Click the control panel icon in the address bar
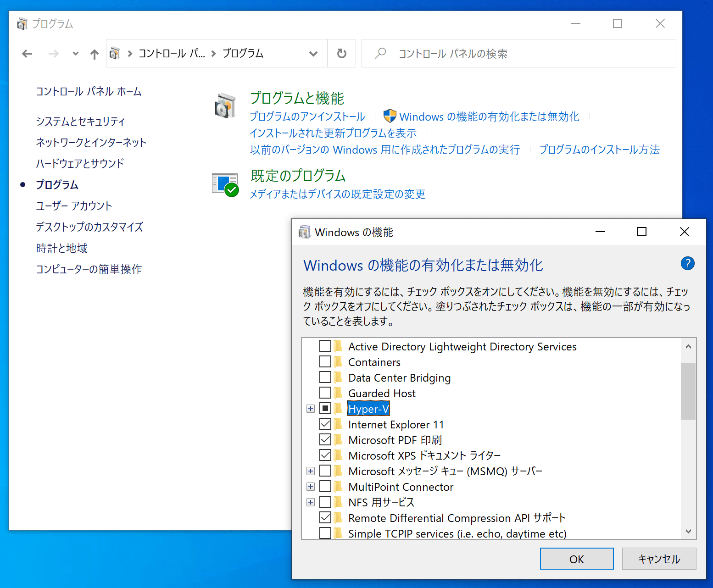 [x=115, y=53]
